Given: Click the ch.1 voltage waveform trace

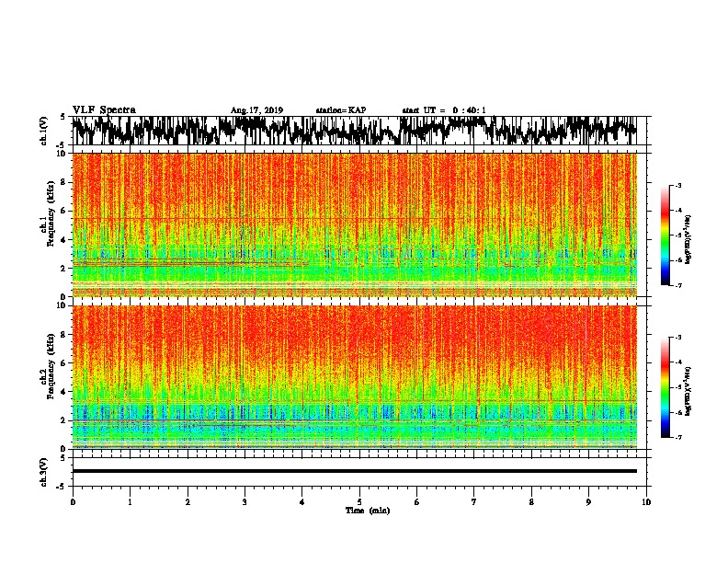Looking at the screenshot, I should pyautogui.click(x=354, y=131).
